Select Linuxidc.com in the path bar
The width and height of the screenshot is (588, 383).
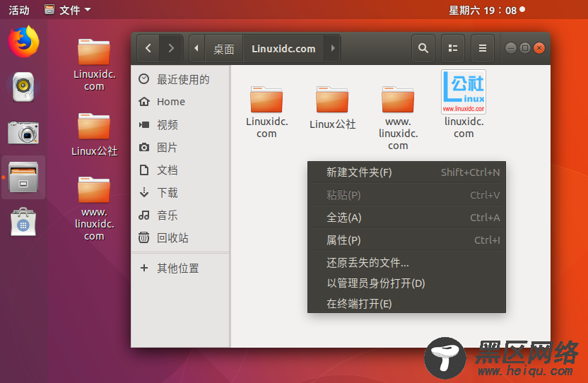[283, 49]
